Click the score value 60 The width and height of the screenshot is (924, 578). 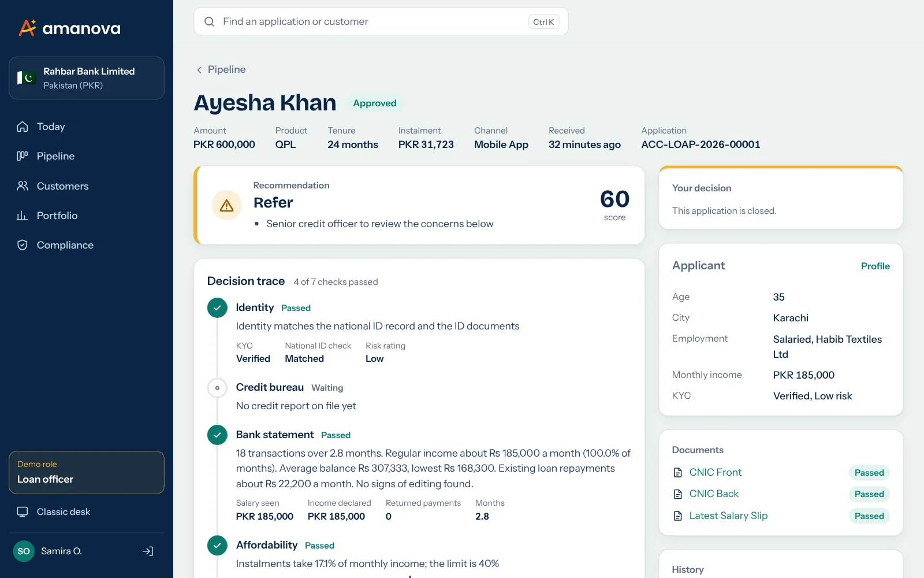coord(614,199)
